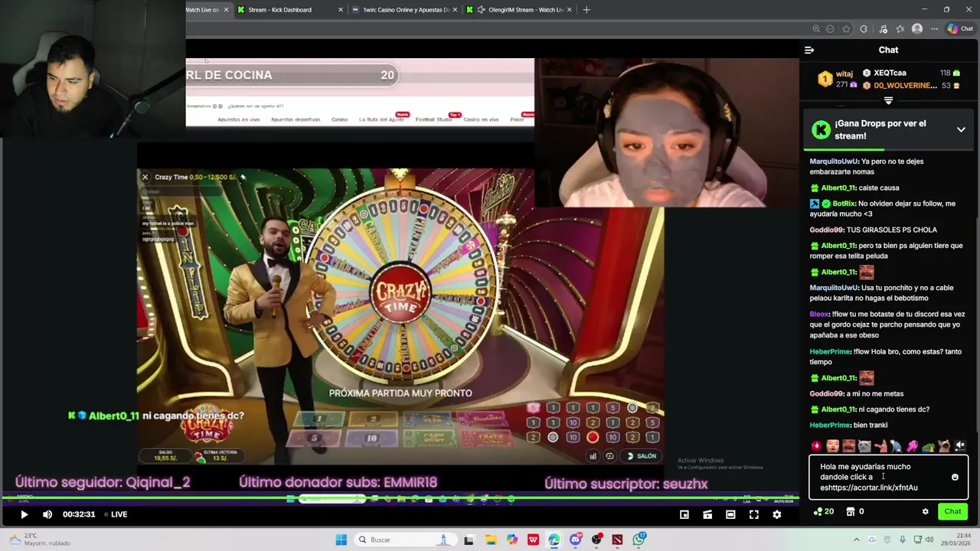The height and width of the screenshot is (551, 980).
Task: Toggle theater mode icon
Action: (730, 514)
